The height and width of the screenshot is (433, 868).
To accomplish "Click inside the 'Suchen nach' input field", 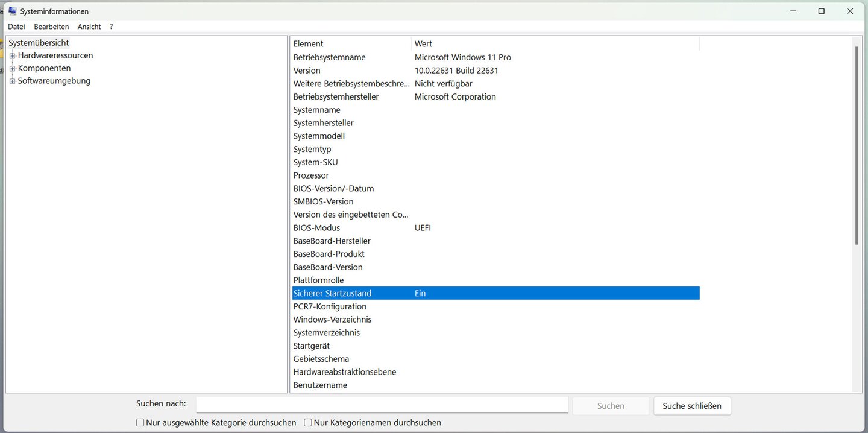I will (x=382, y=404).
